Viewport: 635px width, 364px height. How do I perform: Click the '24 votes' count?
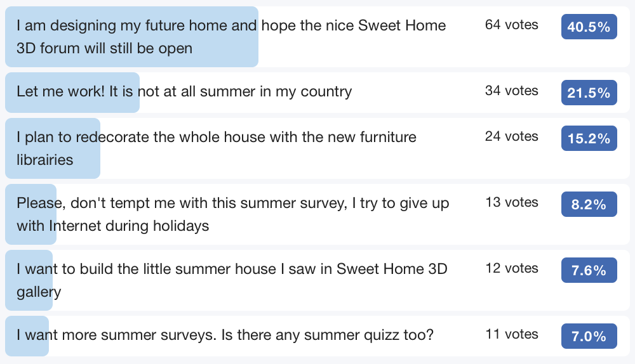click(511, 136)
